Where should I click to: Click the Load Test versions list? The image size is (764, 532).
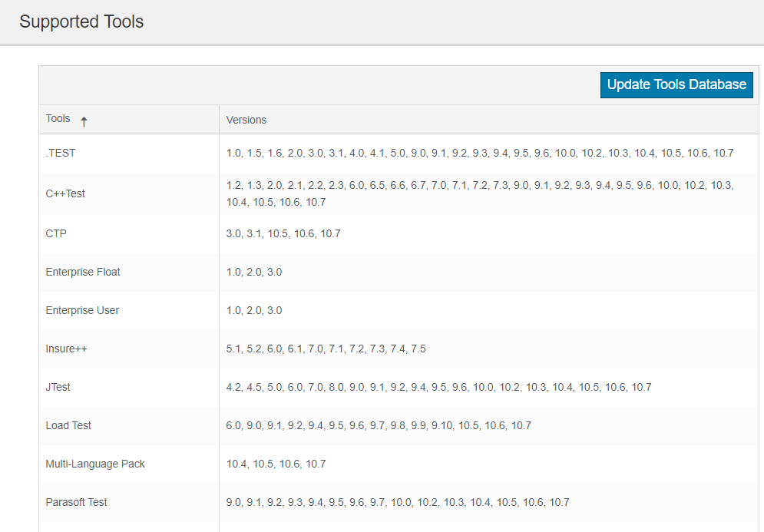coord(379,425)
